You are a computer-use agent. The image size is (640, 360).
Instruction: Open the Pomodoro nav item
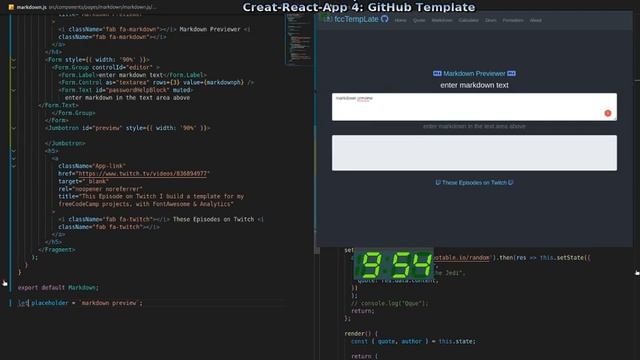pyautogui.click(x=513, y=20)
